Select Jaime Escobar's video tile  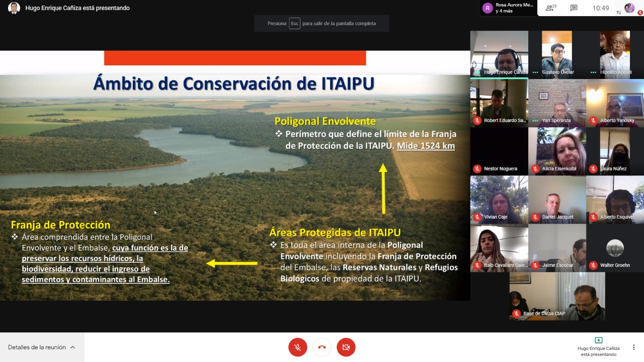coord(557,248)
